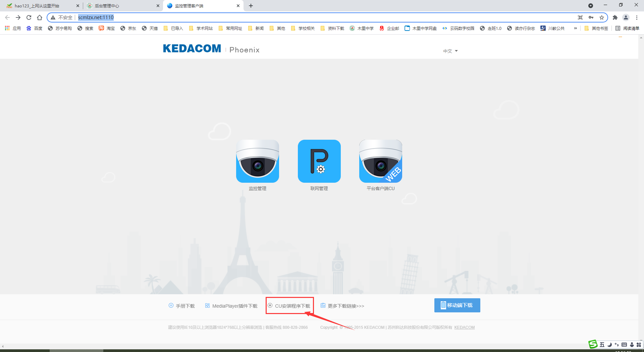The width and height of the screenshot is (644, 352).
Task: Open the soft keyboard icon in IME bar
Action: tap(624, 345)
